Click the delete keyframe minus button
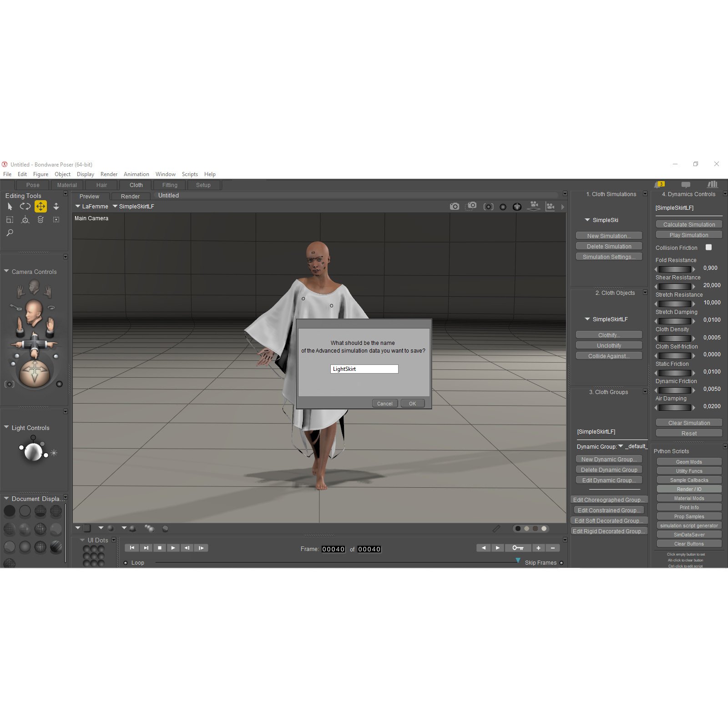728x728 pixels. (552, 548)
